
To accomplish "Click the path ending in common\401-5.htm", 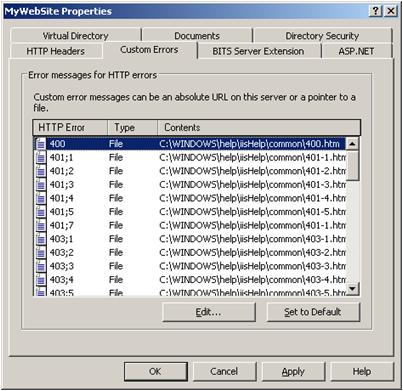I will point(253,212).
